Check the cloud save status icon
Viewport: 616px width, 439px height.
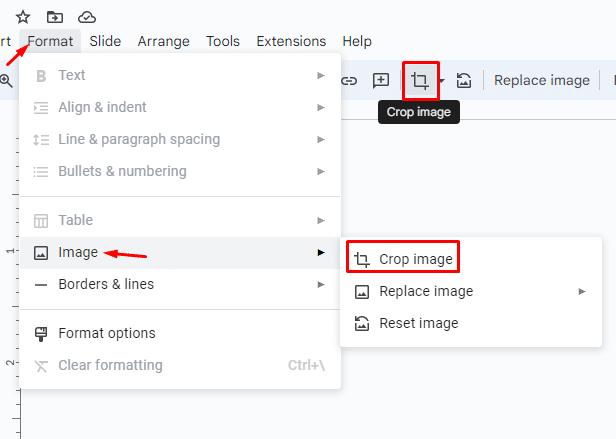pyautogui.click(x=87, y=16)
